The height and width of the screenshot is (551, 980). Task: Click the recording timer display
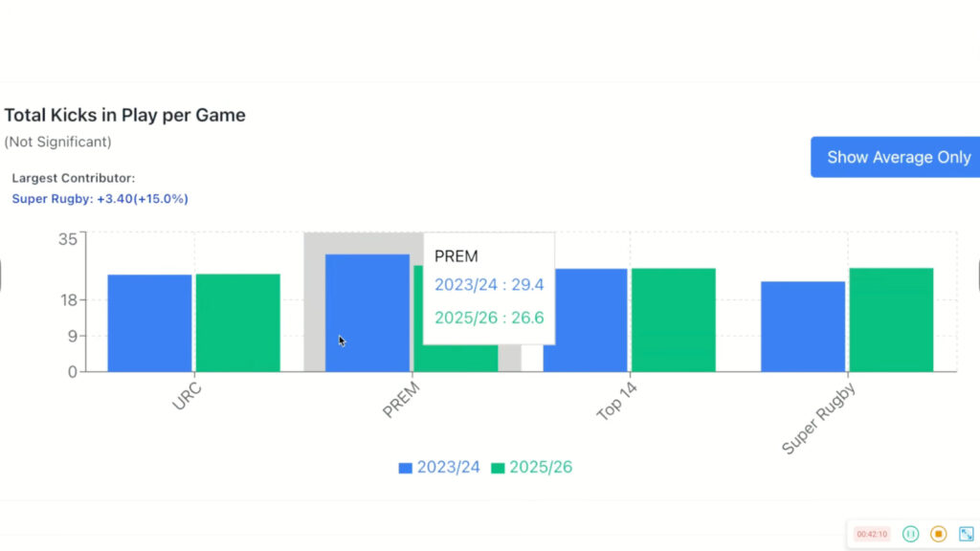point(872,534)
